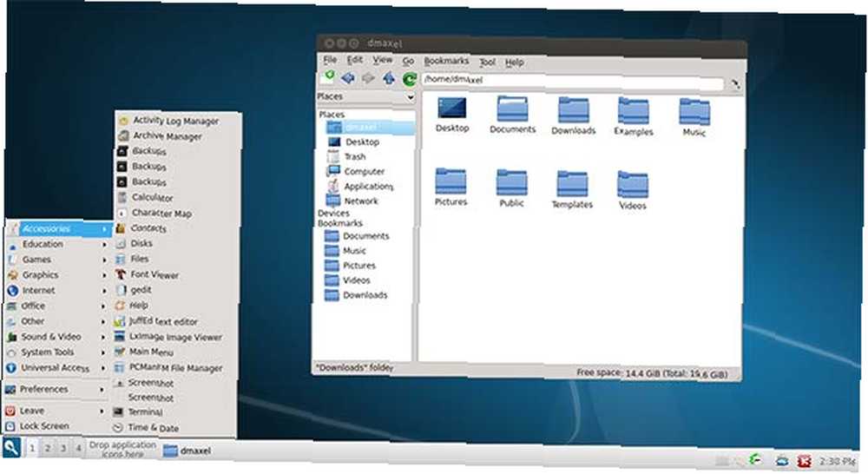Expand the System Tools menu category
The image size is (868, 474).
coord(56,352)
